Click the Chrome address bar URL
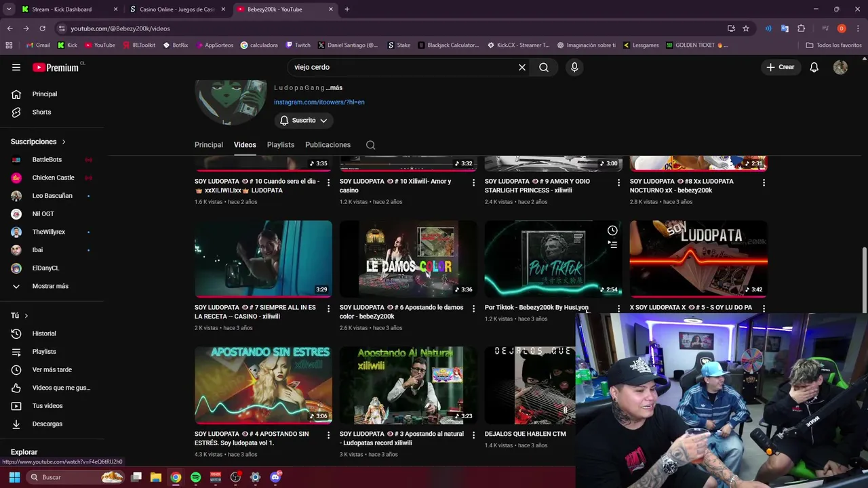Viewport: 868px width, 488px height. point(120,28)
